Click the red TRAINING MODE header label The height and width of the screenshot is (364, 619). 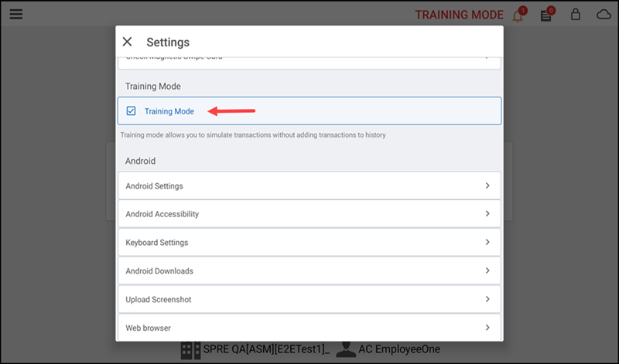tap(459, 15)
